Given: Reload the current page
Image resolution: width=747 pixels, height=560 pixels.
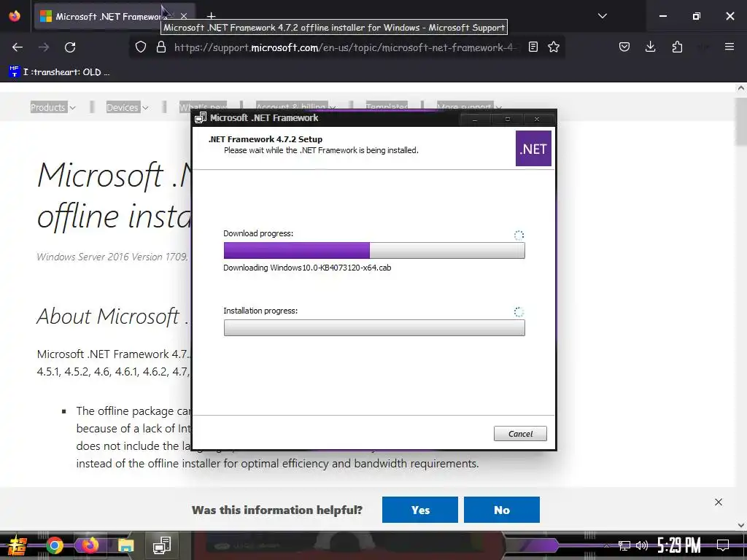Looking at the screenshot, I should (x=70, y=47).
